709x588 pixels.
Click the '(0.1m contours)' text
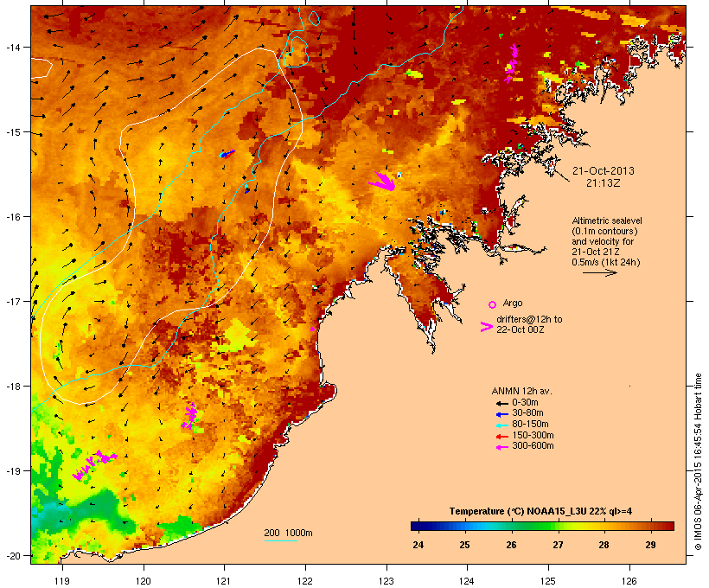604,231
